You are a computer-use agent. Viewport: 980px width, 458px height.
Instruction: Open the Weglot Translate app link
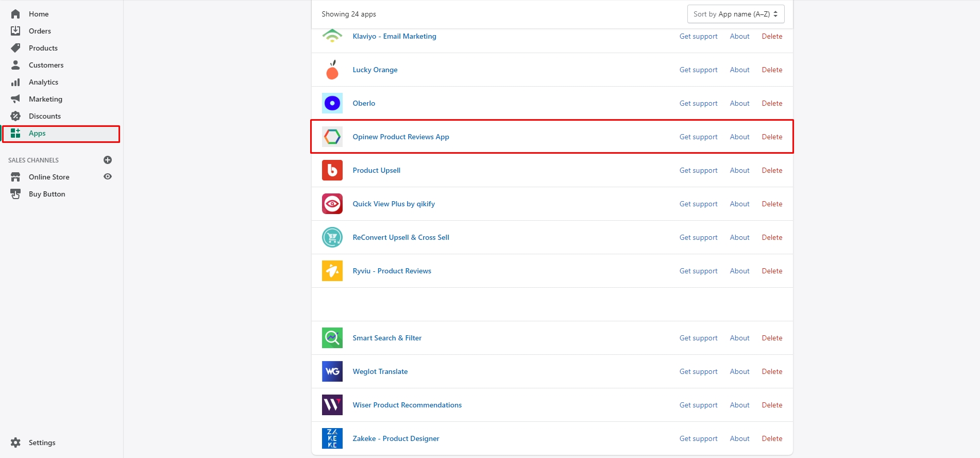point(380,371)
